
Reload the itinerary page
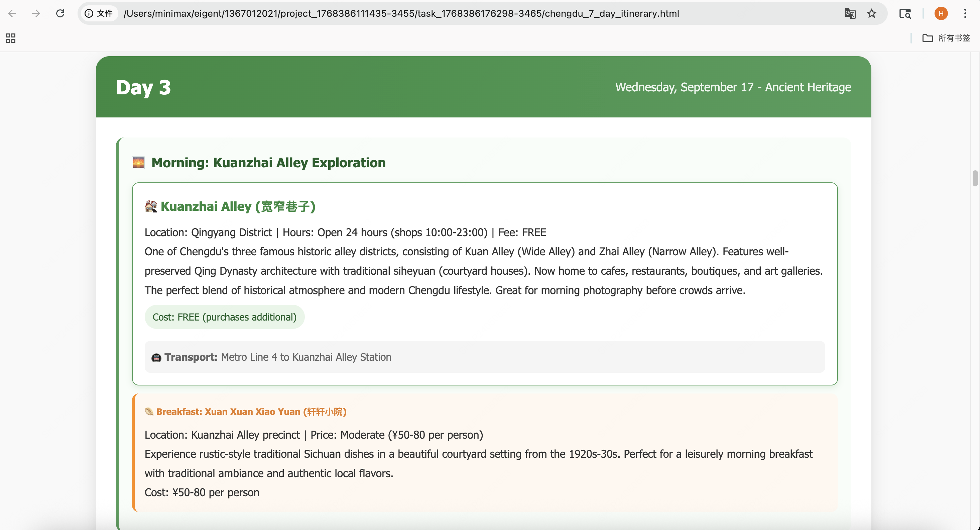click(x=60, y=14)
